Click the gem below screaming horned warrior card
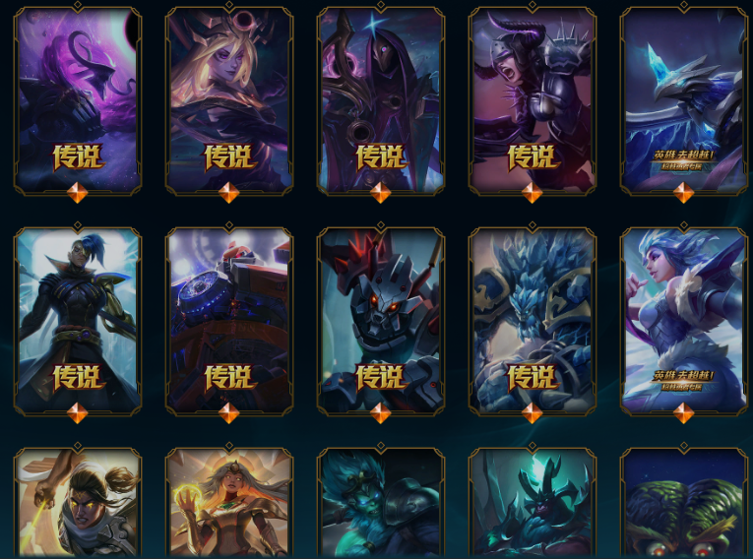This screenshot has width=753, height=560. pyautogui.click(x=533, y=193)
